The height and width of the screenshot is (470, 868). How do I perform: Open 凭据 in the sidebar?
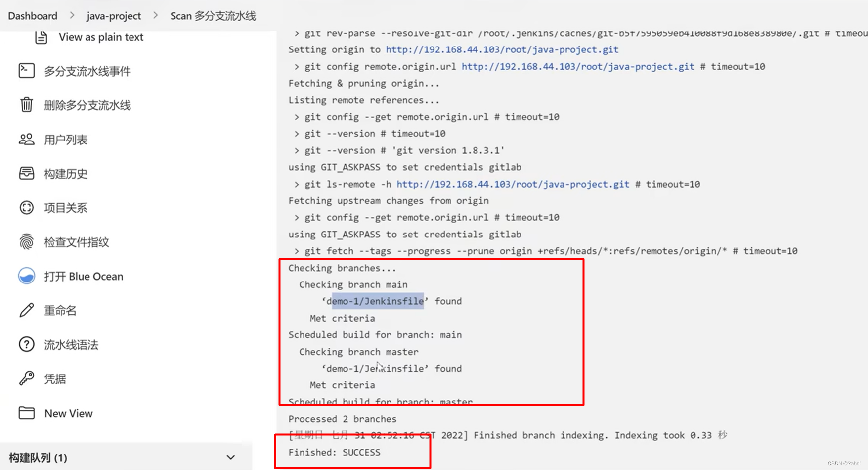click(55, 378)
